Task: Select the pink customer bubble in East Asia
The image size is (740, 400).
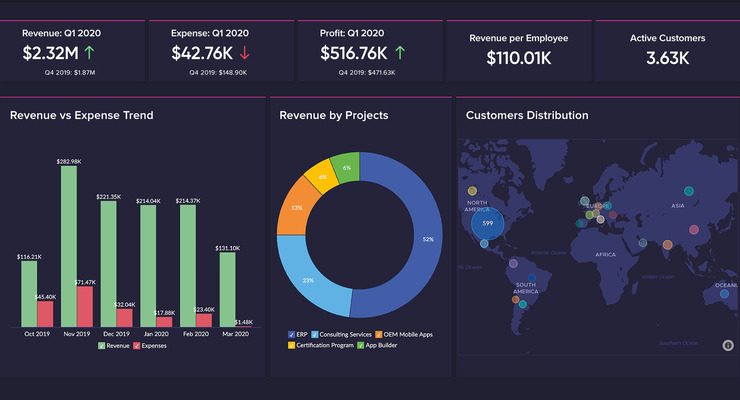Action: point(691,229)
